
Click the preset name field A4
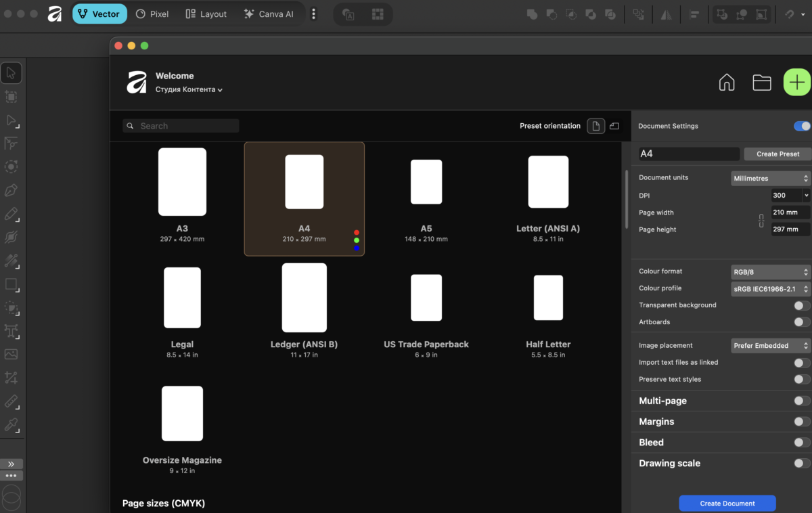click(x=689, y=154)
